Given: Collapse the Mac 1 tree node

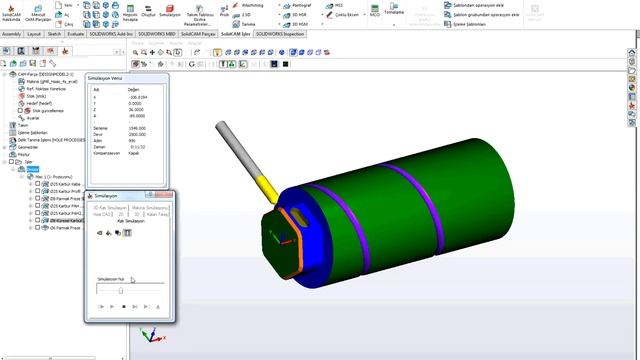Looking at the screenshot, I should [x=22, y=177].
